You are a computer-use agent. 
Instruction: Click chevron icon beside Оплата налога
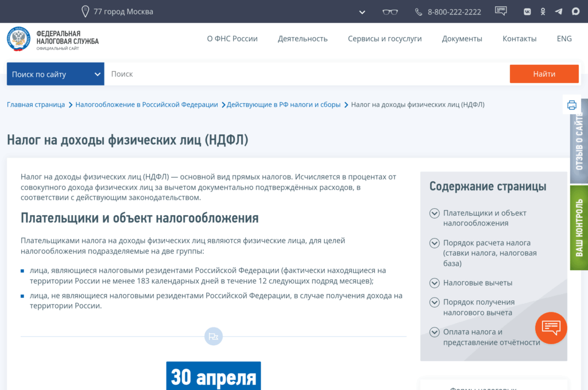click(x=434, y=332)
